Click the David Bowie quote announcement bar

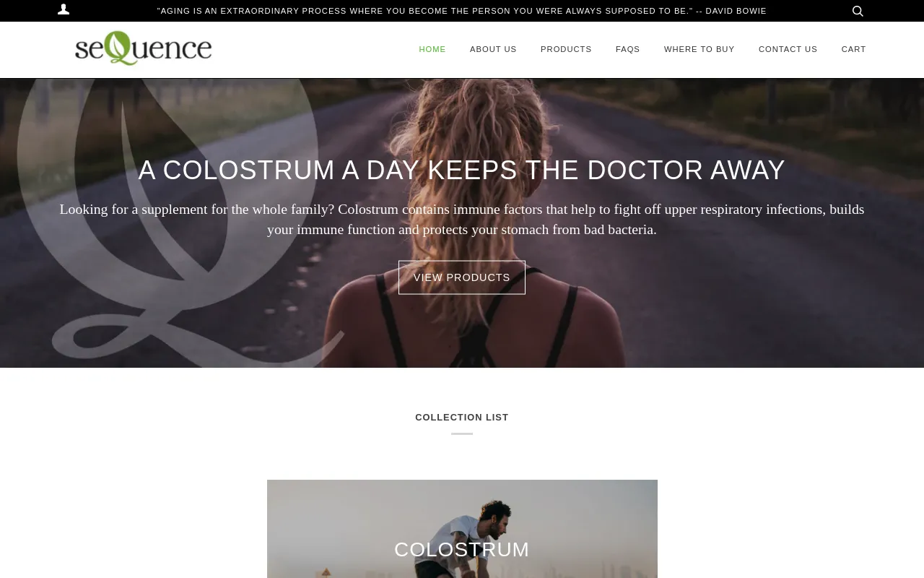click(462, 11)
